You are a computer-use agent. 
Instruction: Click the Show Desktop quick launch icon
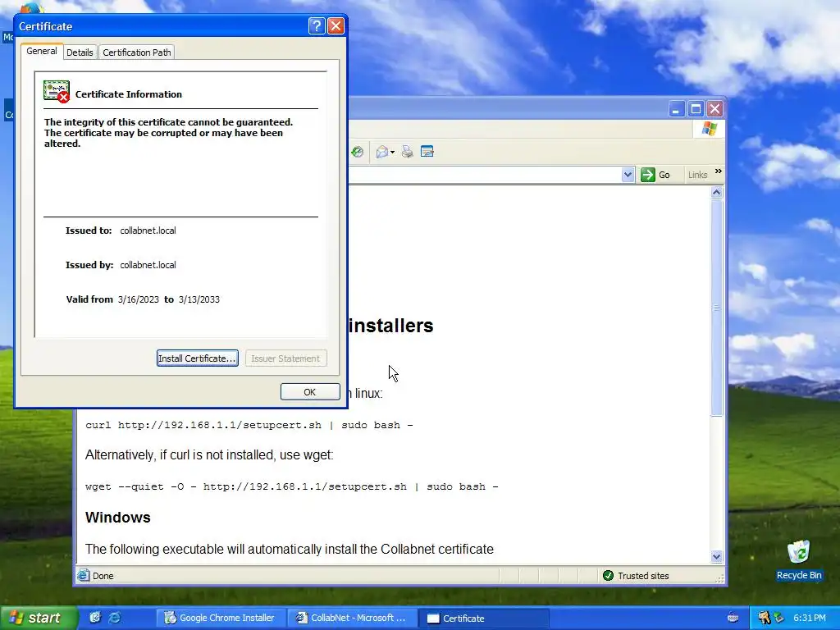click(x=95, y=618)
